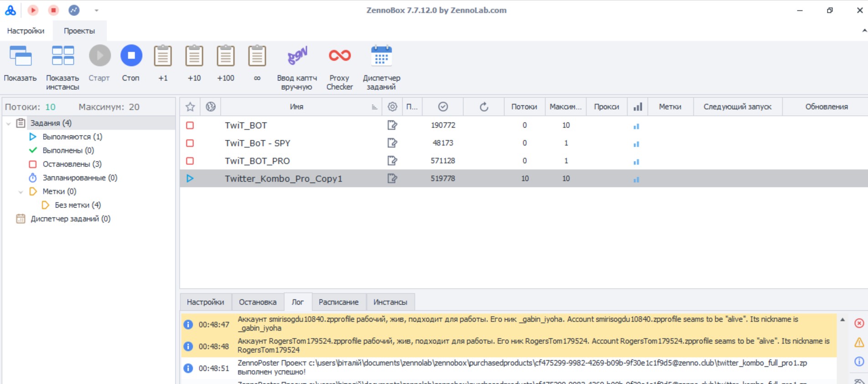Open the Расписание bottom tab
868x384 pixels.
339,302
